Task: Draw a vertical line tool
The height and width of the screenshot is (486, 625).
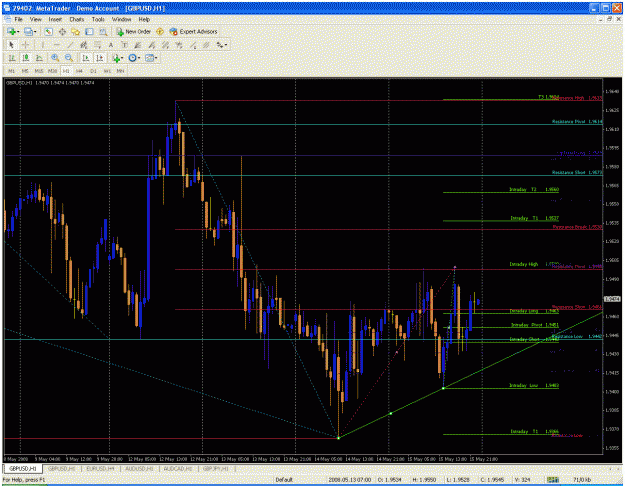Action: tap(43, 45)
